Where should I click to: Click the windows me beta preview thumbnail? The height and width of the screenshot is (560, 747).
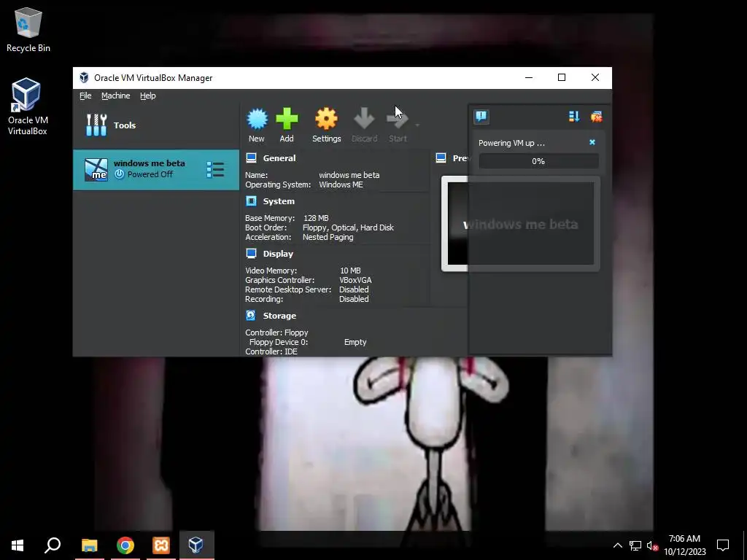(520, 224)
